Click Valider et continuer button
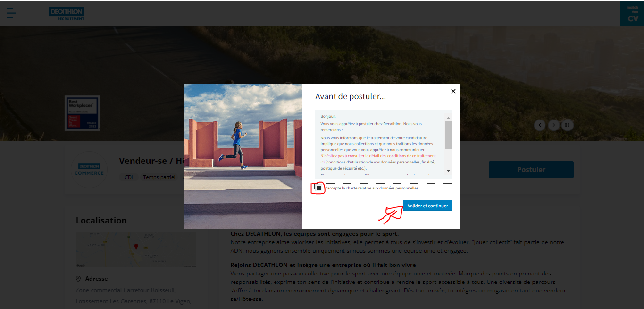The height and width of the screenshot is (309, 644). pyautogui.click(x=428, y=206)
